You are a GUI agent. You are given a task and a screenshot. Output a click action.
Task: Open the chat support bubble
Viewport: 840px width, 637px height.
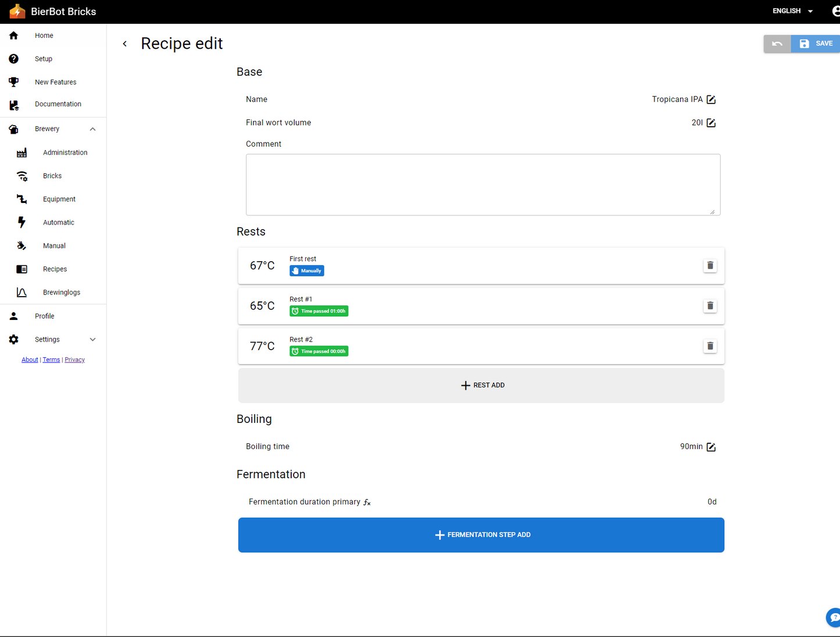tap(834, 618)
